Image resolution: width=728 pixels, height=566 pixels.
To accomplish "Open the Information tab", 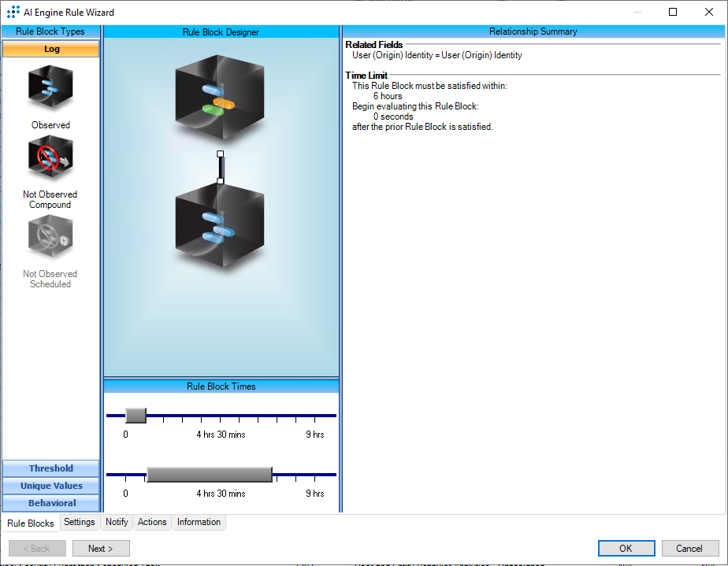I will click(199, 522).
